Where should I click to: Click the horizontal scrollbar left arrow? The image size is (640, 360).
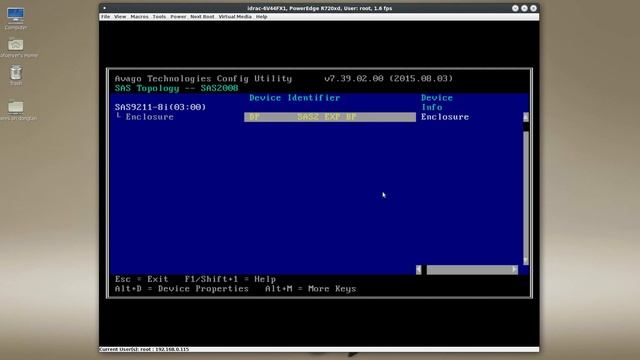point(418,269)
